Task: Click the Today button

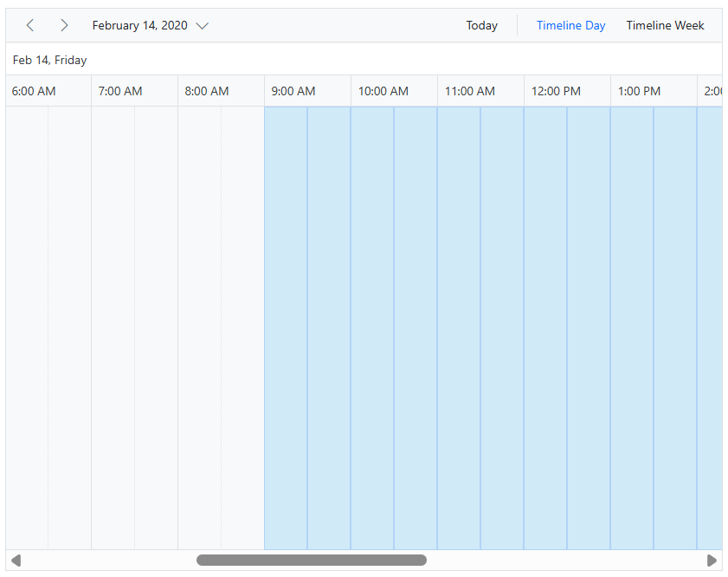Action: 481,25
